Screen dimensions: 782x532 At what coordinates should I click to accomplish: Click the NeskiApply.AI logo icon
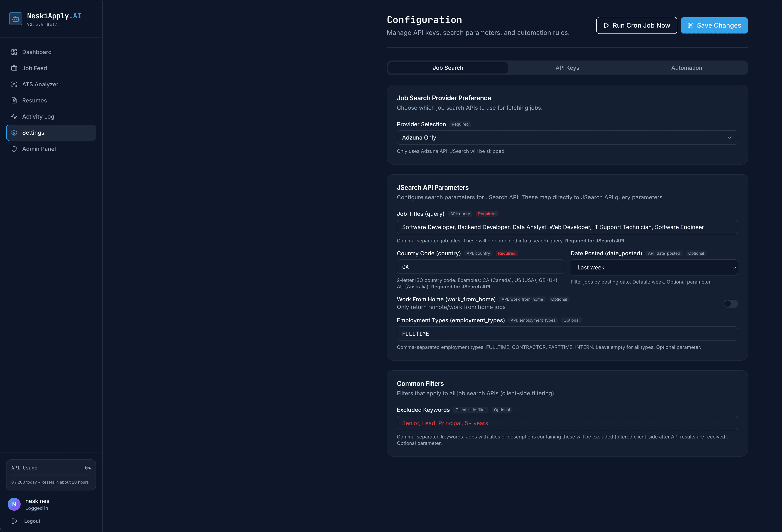pyautogui.click(x=15, y=19)
